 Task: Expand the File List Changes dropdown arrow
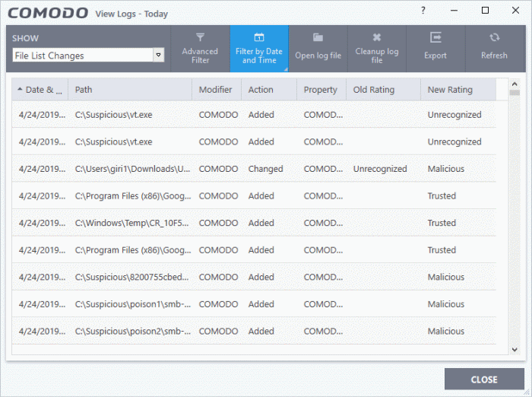(x=158, y=55)
